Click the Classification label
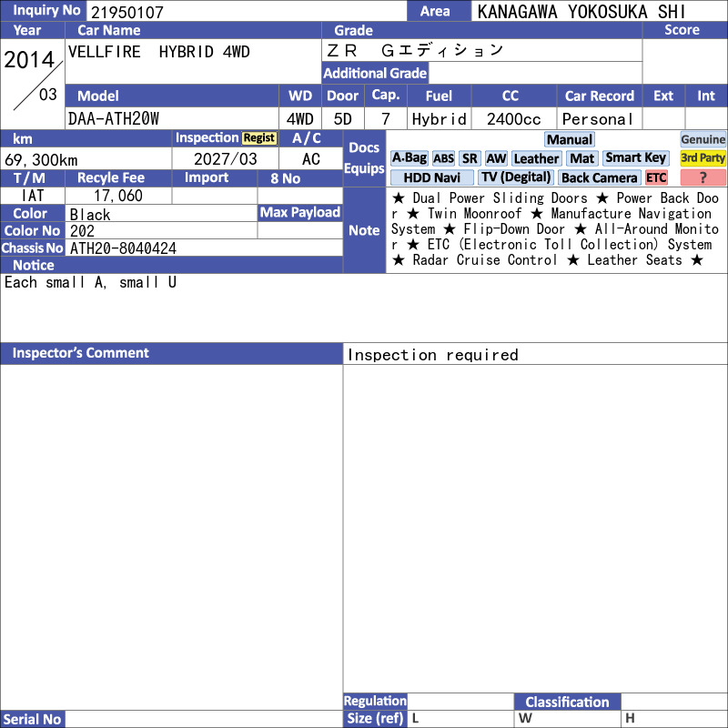 coord(567,702)
